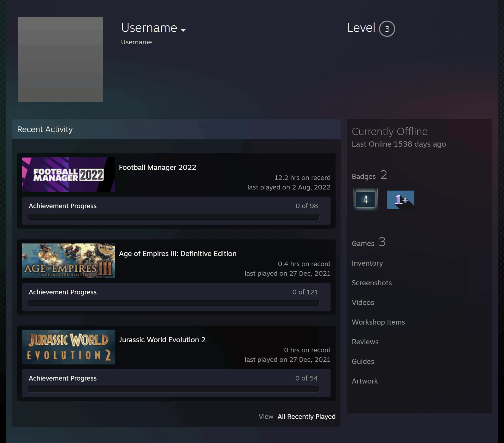This screenshot has width=504, height=443.
Task: Open the profile avatar image
Action: (x=60, y=59)
